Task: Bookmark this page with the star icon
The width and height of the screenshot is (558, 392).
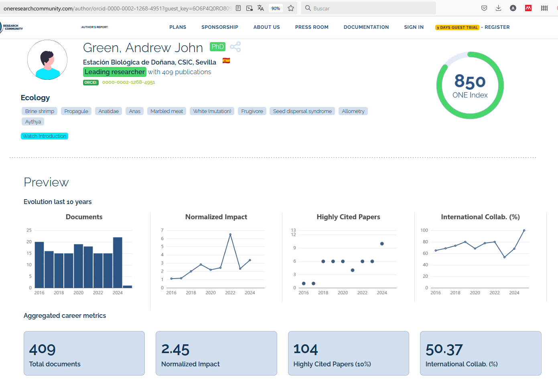Action: click(x=291, y=8)
